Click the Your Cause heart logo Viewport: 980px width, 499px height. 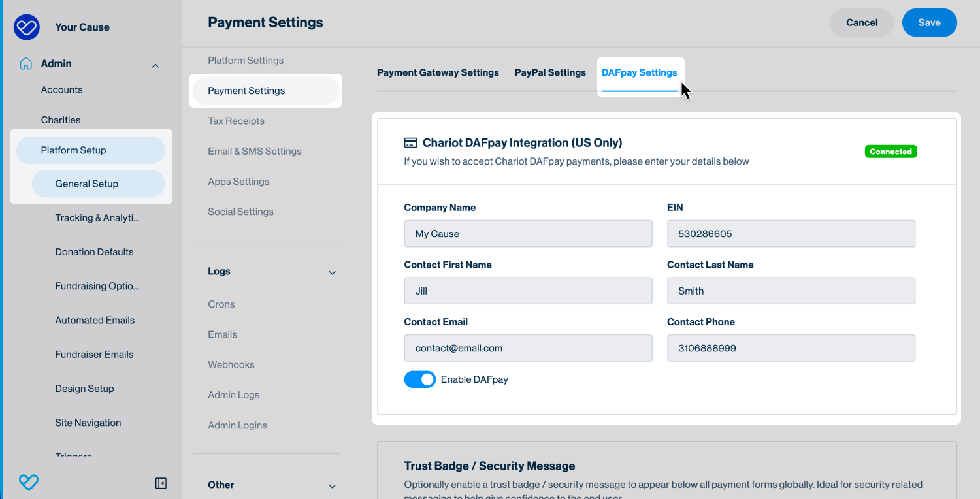click(27, 27)
